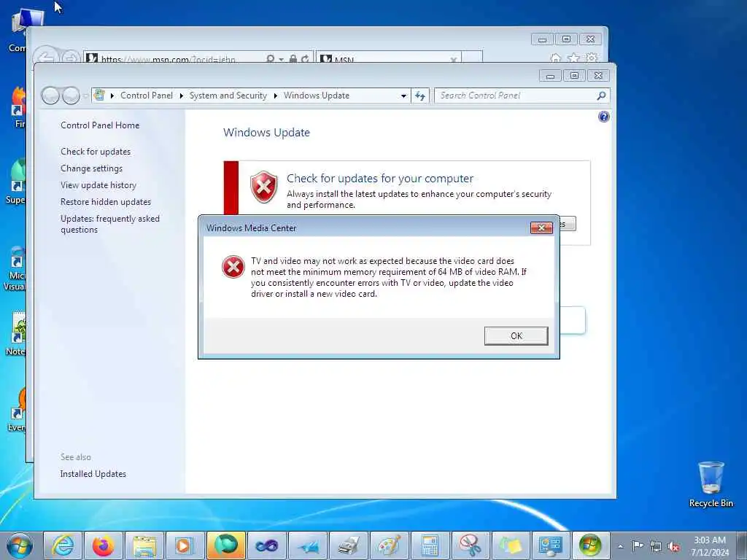This screenshot has height=560, width=747.
Task: Open View update history link
Action: (98, 184)
